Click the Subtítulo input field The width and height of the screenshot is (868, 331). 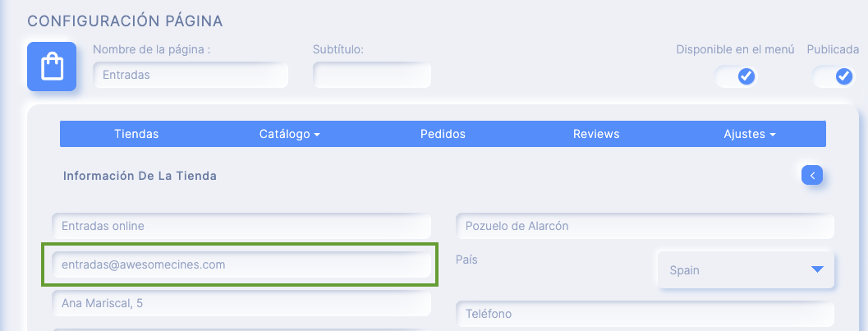pos(372,75)
